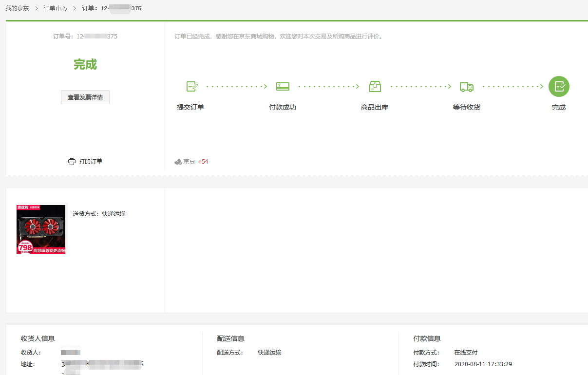This screenshot has height=375, width=588.
Task: Click the 京豆 bean reward icon
Action: (178, 161)
